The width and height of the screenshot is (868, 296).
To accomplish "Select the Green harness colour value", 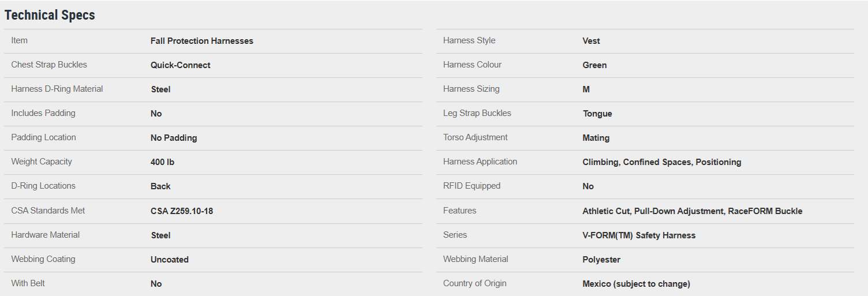I will (x=594, y=65).
